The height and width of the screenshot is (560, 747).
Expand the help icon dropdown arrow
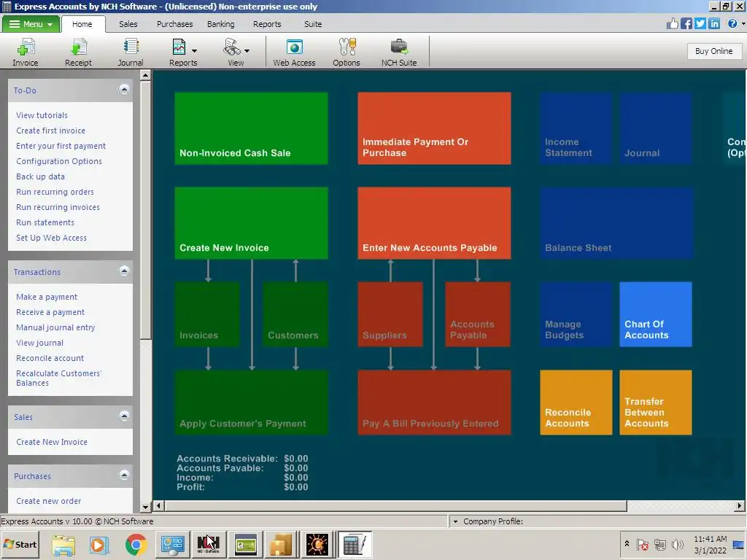pos(743,23)
